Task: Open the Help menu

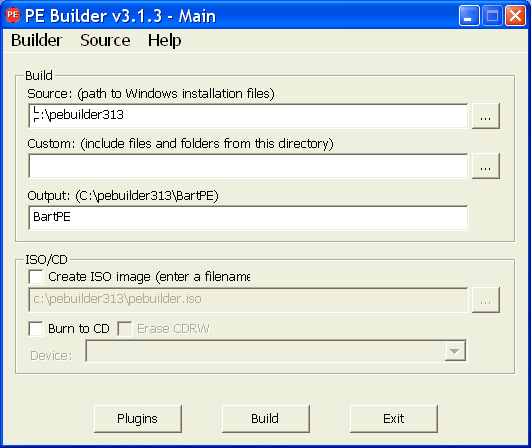Action: (x=165, y=40)
